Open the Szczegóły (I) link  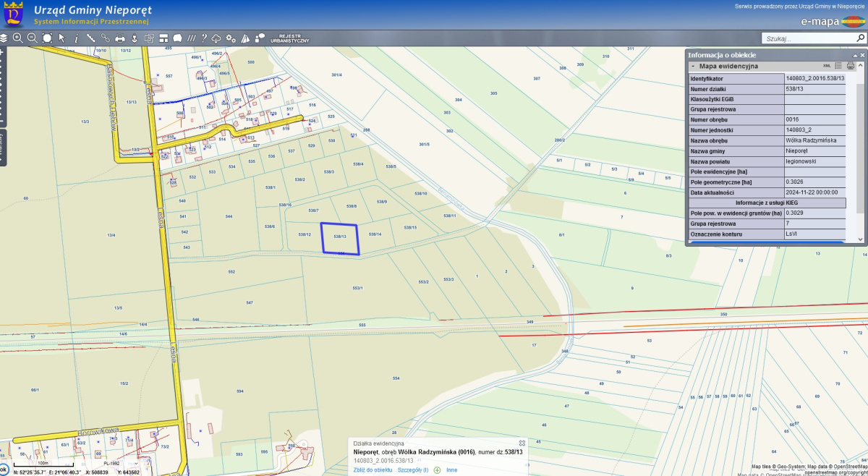pos(413,469)
